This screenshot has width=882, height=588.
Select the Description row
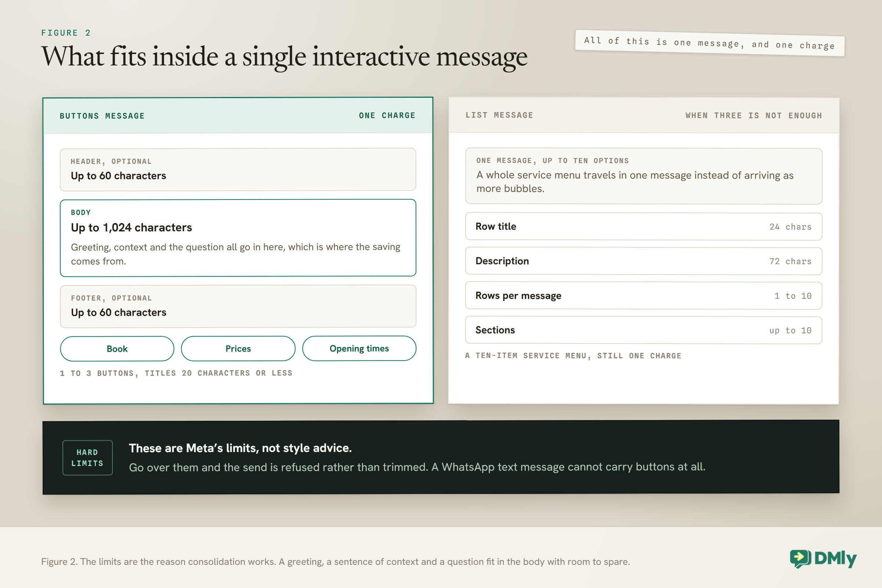coord(644,261)
